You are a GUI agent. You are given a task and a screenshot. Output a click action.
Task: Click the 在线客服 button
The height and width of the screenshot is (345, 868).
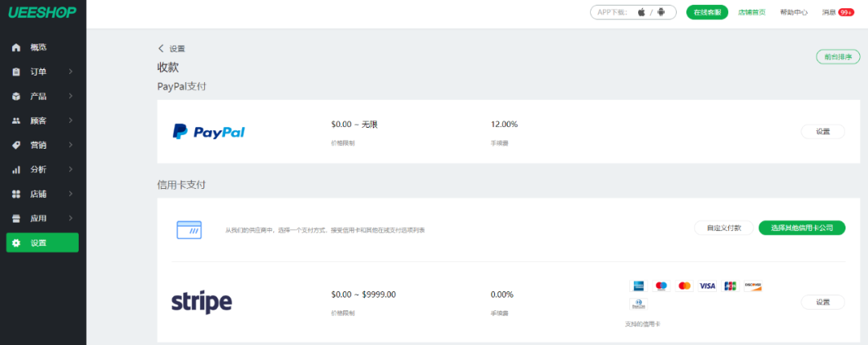coord(707,12)
